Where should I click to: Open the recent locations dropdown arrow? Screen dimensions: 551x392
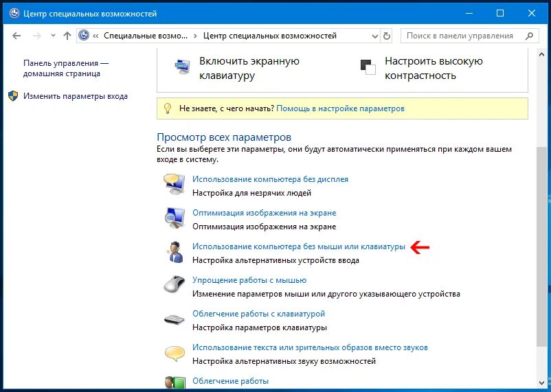[x=53, y=36]
